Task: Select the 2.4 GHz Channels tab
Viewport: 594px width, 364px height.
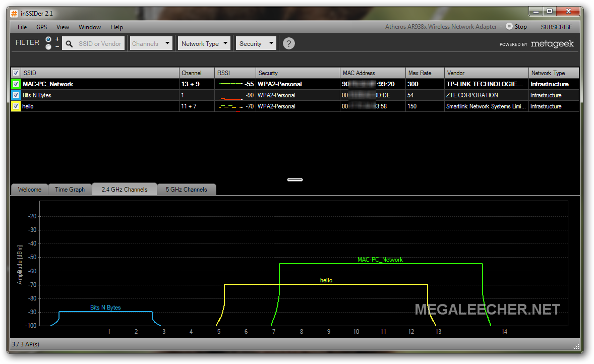Action: [125, 189]
